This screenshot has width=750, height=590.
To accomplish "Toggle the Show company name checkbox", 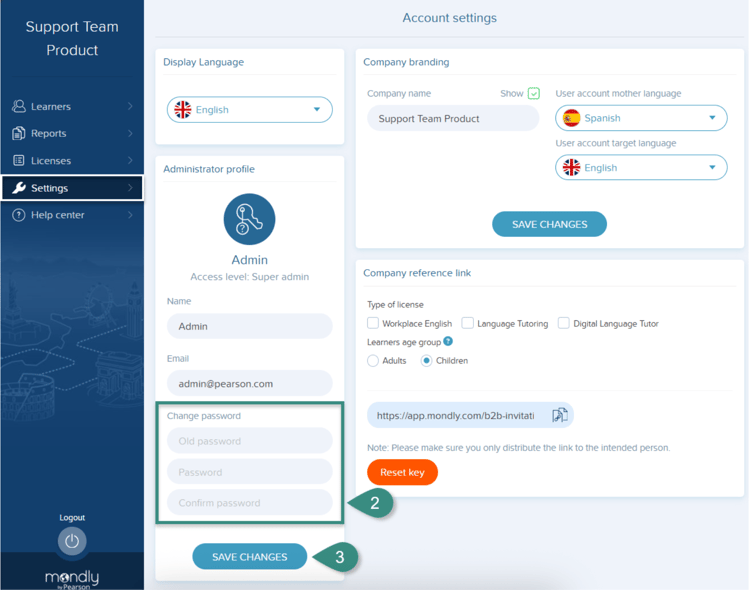I will pos(533,94).
